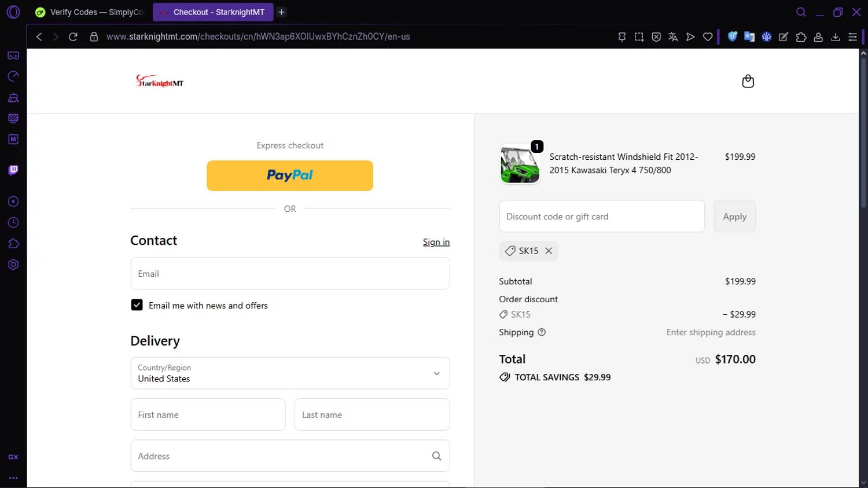Open History clock icon in sidebar

13,223
